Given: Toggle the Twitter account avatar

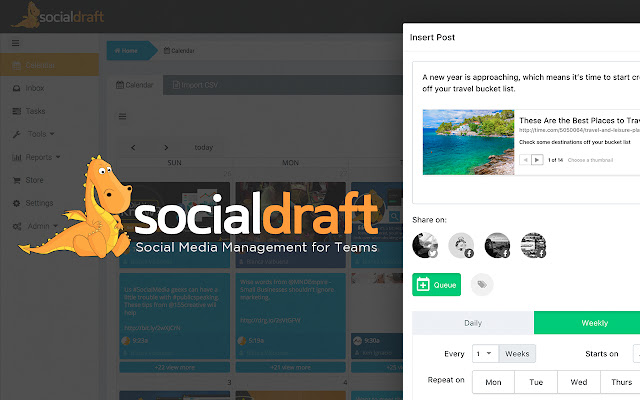Looking at the screenshot, I should 425,245.
